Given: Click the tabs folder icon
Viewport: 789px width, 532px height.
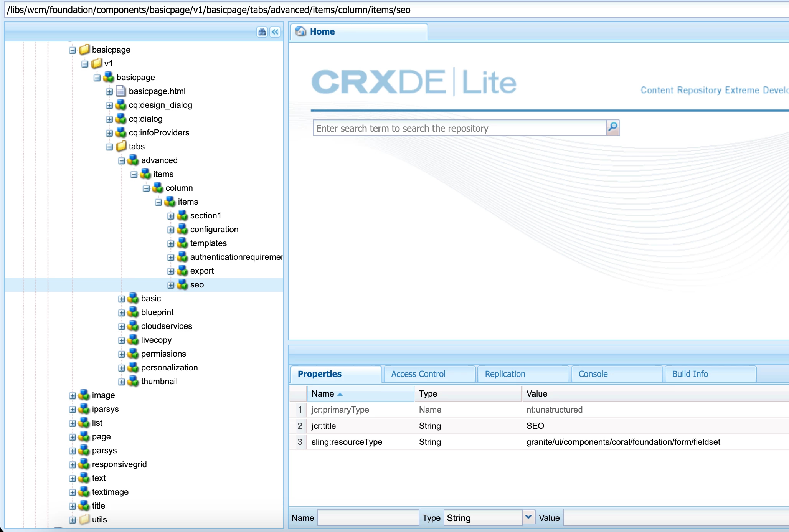Looking at the screenshot, I should tap(121, 146).
